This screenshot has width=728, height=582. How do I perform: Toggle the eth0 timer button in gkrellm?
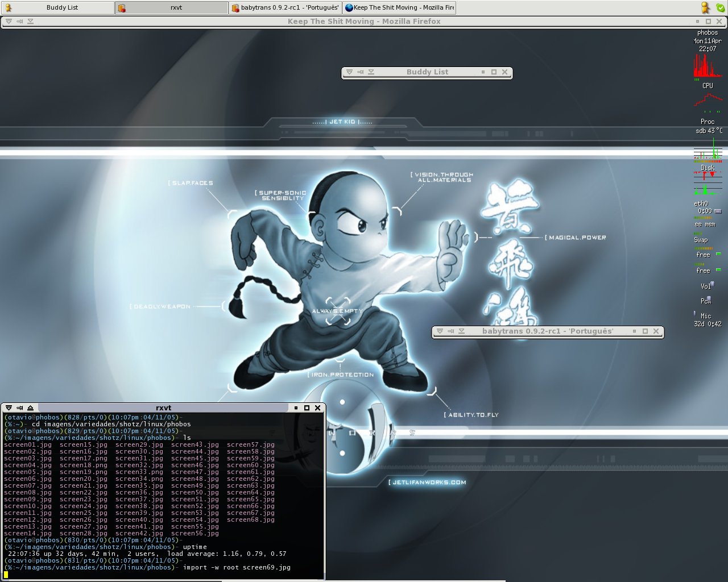tap(718, 211)
